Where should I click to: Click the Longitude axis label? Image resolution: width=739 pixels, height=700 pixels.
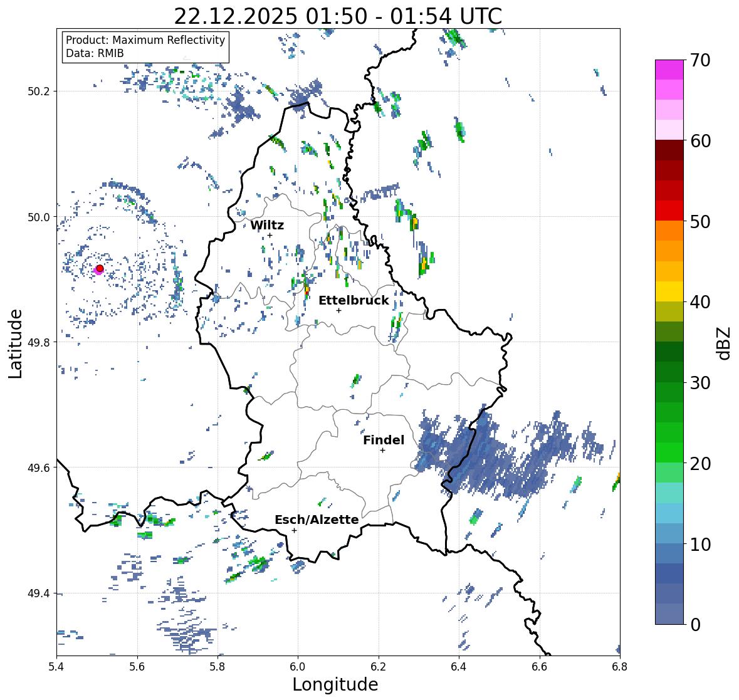coord(335,684)
